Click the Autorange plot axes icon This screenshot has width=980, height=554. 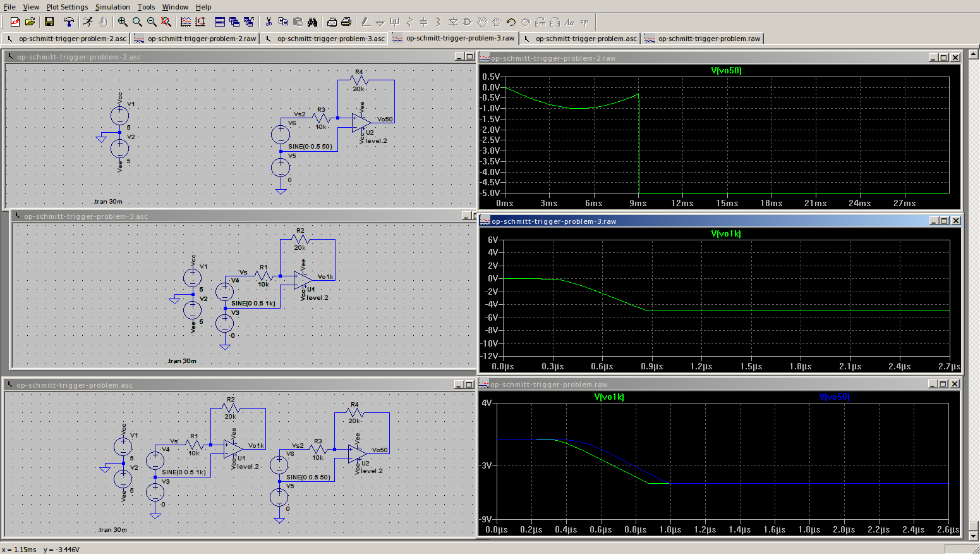point(186,22)
